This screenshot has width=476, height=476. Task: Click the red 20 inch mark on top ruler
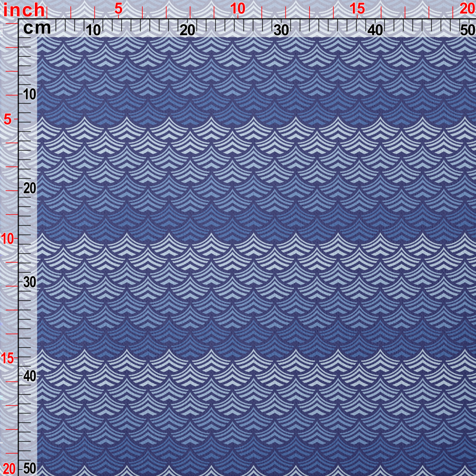point(467,9)
